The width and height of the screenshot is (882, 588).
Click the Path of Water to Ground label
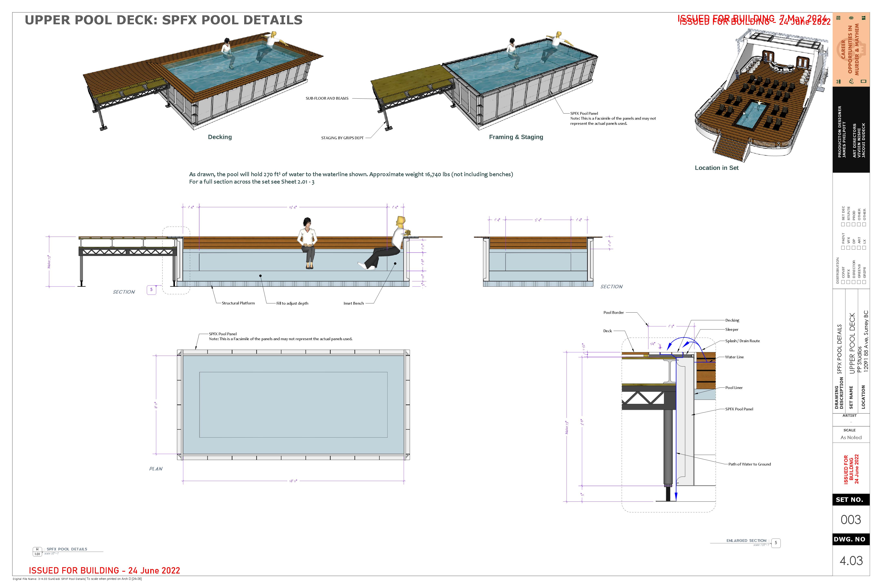(749, 464)
